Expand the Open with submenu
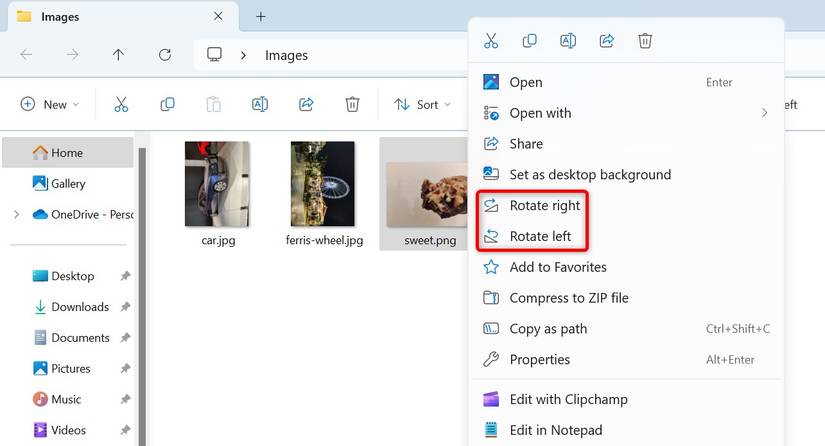825x446 pixels. point(626,113)
